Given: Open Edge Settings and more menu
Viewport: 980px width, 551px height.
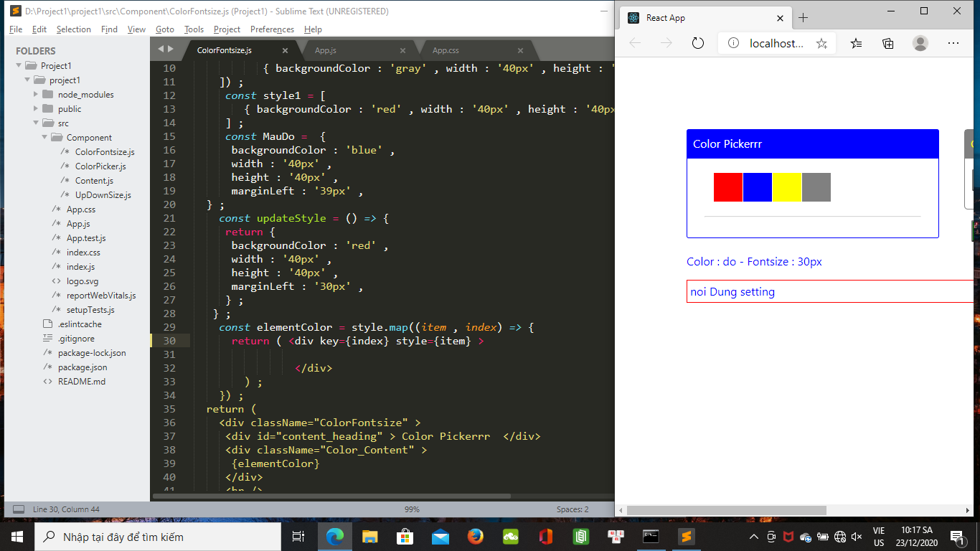Looking at the screenshot, I should click(x=953, y=43).
